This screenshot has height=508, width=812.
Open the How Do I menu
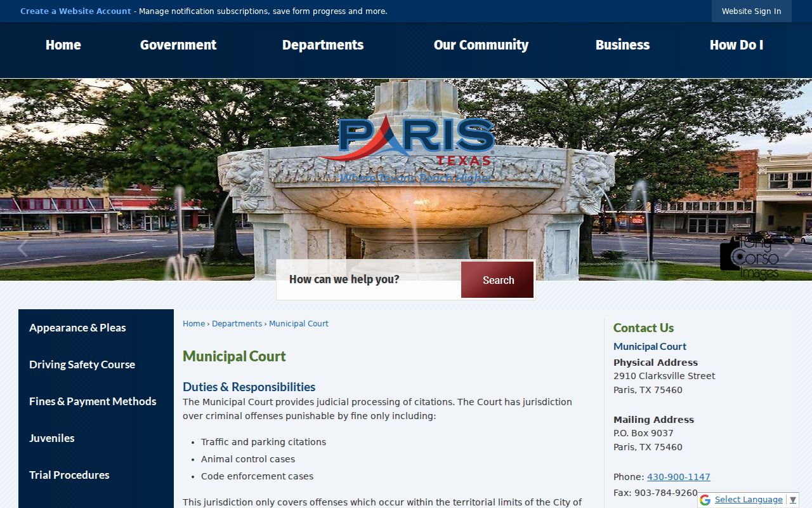coord(737,45)
